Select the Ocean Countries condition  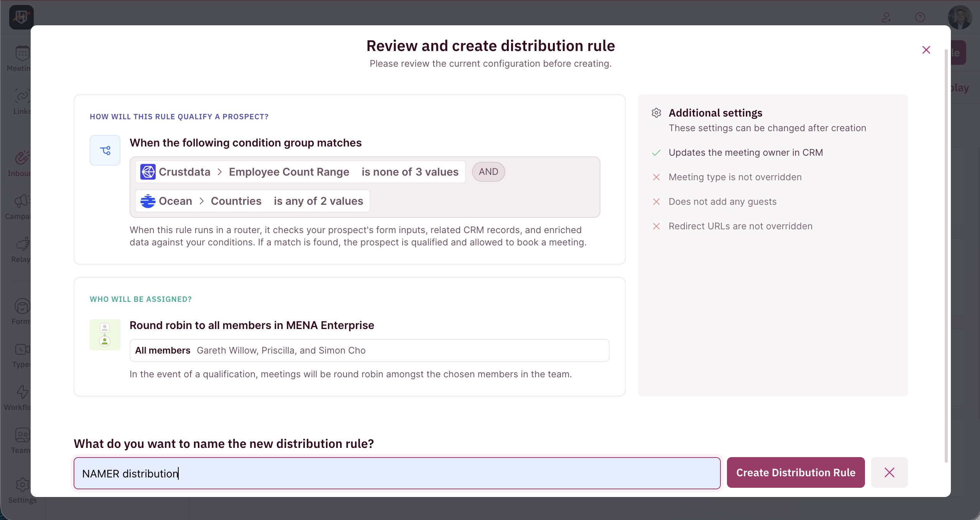point(253,201)
